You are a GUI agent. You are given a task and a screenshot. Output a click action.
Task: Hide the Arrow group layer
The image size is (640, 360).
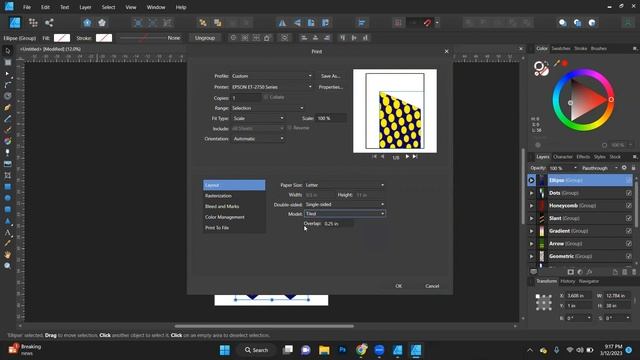(x=628, y=243)
